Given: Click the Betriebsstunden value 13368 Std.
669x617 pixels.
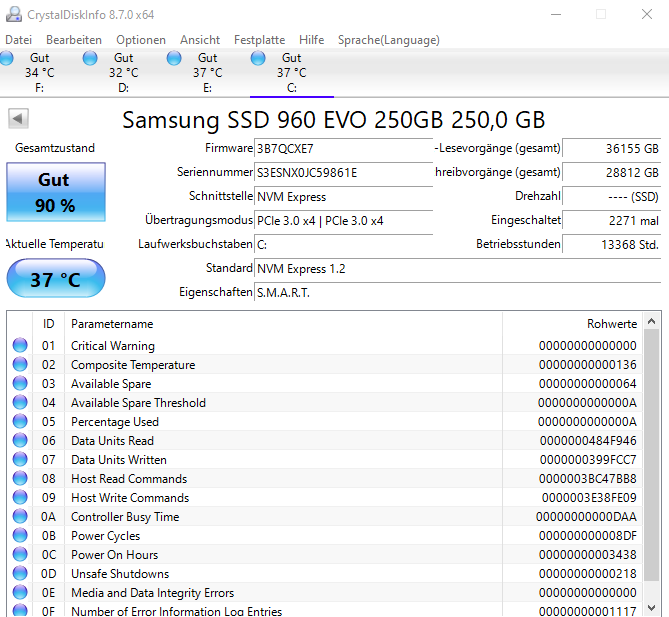Looking at the screenshot, I should point(612,244).
